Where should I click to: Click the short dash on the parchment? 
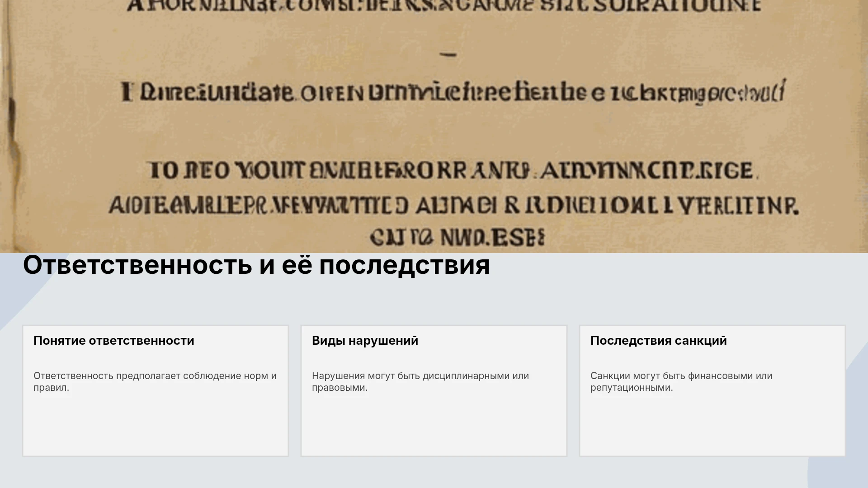pyautogui.click(x=448, y=55)
